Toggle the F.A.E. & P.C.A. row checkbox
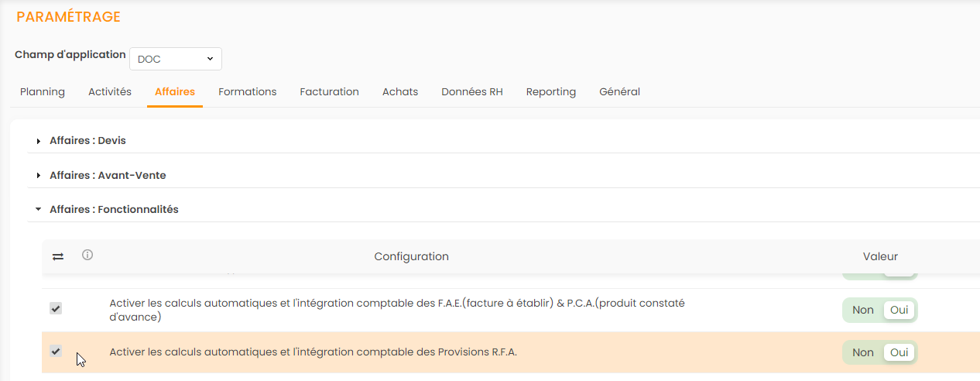Viewport: 980px width, 381px height. (56, 309)
